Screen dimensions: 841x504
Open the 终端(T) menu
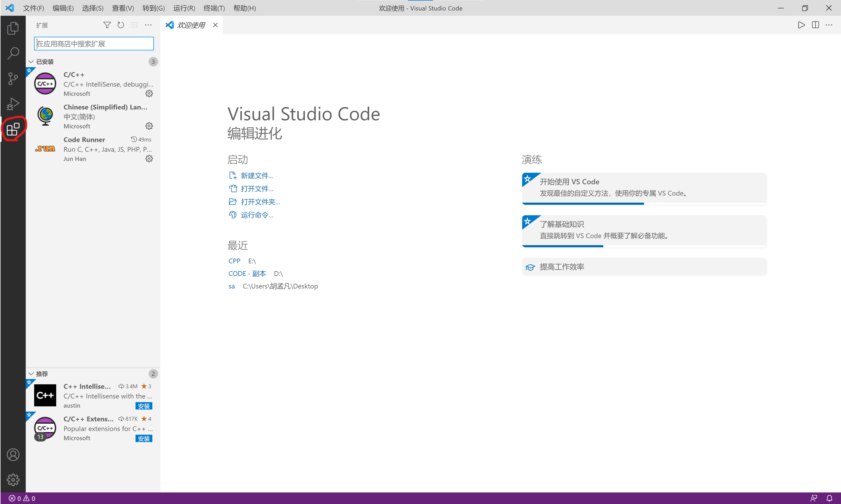[x=214, y=8]
